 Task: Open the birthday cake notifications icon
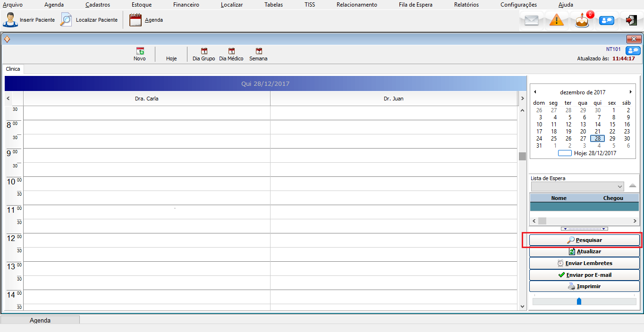point(582,21)
